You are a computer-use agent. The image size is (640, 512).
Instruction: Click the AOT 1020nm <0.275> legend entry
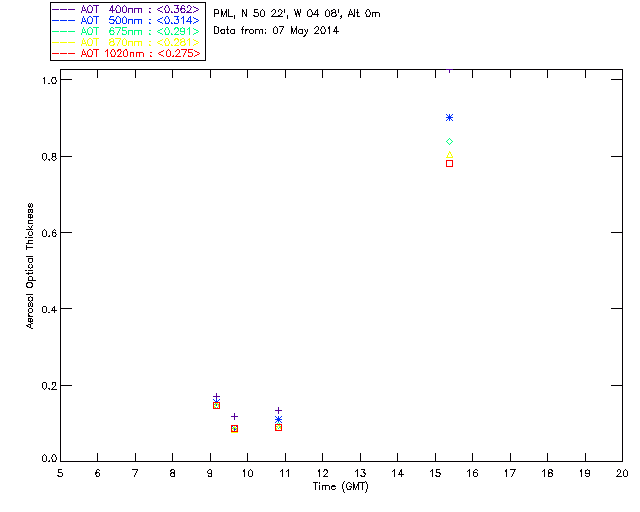126,53
